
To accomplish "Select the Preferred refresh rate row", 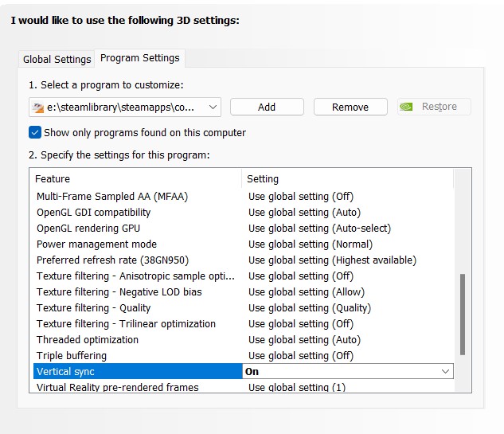I will tap(112, 260).
